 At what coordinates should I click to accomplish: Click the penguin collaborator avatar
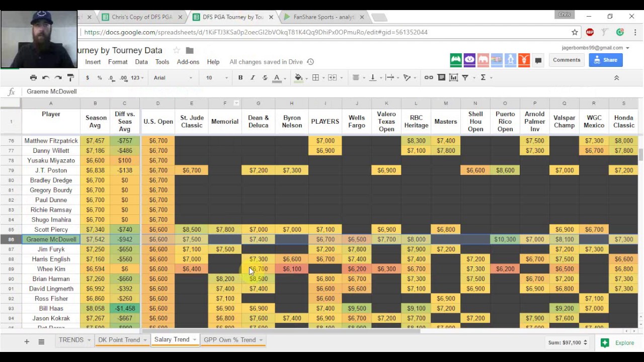click(x=510, y=60)
